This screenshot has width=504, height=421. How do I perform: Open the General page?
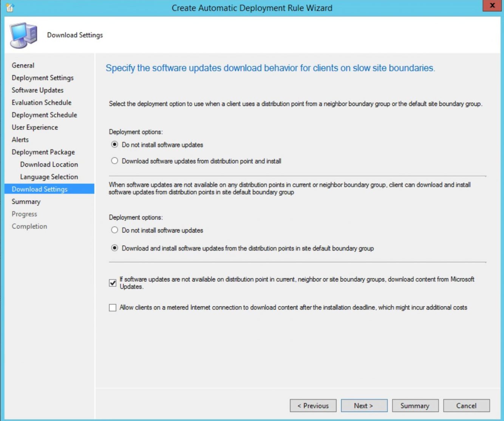pyautogui.click(x=23, y=65)
